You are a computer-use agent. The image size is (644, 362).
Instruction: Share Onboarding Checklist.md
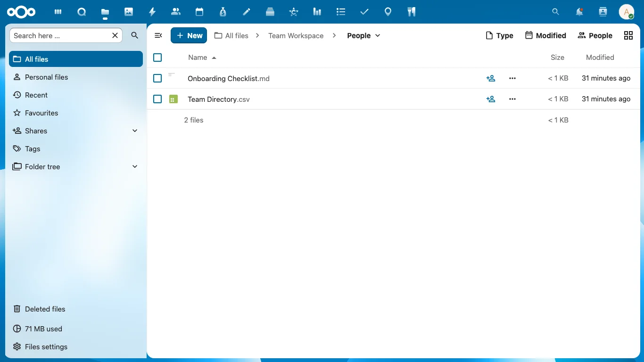point(491,78)
